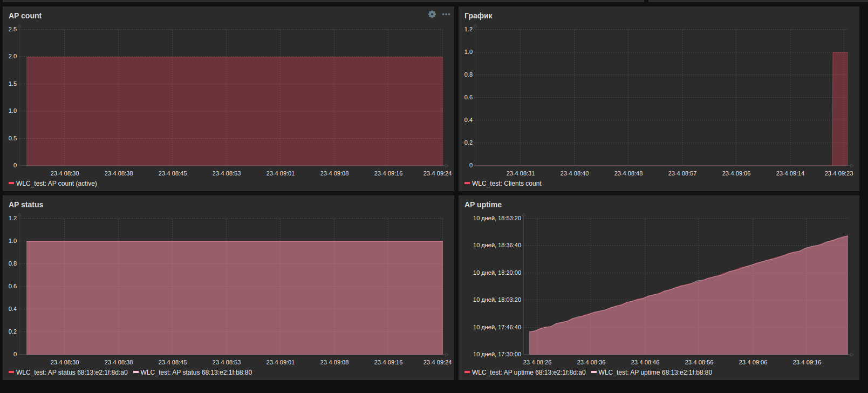Toggle AP uptime 68:13:e2:1f:b8:80 legend entry
868x393 pixels.
tap(655, 372)
